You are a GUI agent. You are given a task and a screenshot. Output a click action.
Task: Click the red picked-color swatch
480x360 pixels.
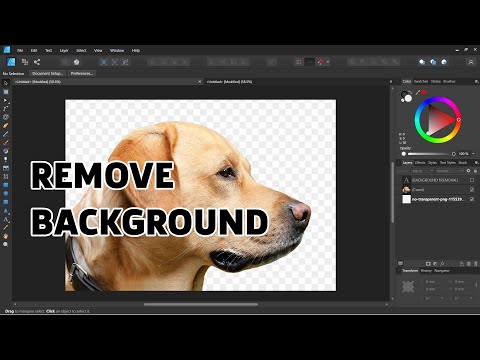(424, 92)
